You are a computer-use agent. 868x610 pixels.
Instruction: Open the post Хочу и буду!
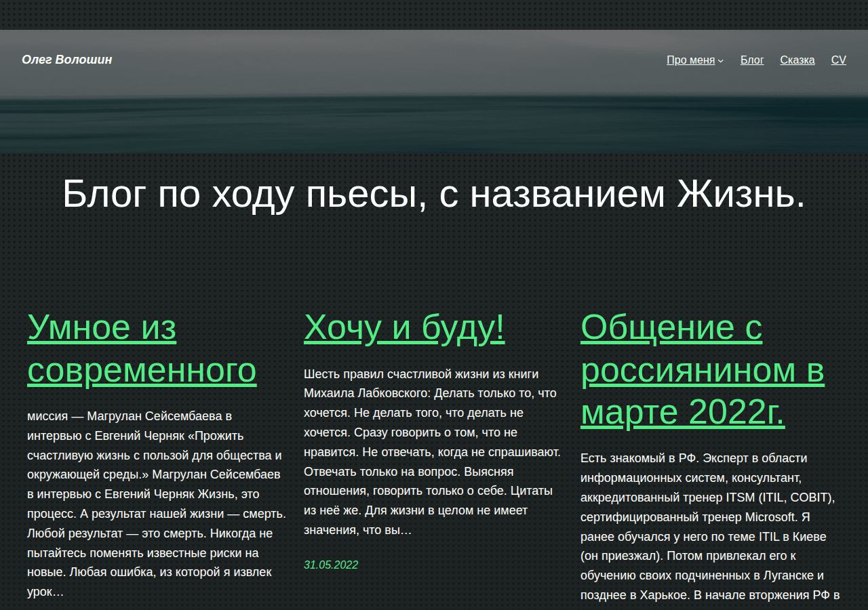404,327
